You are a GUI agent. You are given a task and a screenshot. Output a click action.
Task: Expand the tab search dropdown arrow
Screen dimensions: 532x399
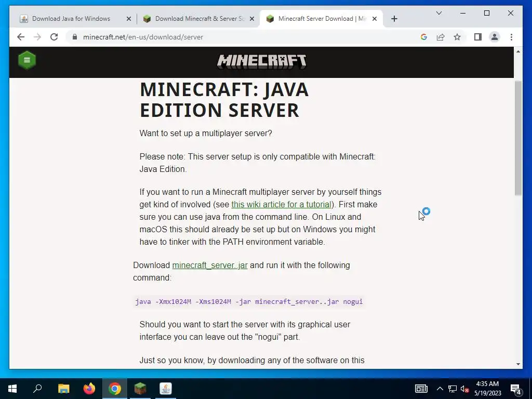pos(439,13)
